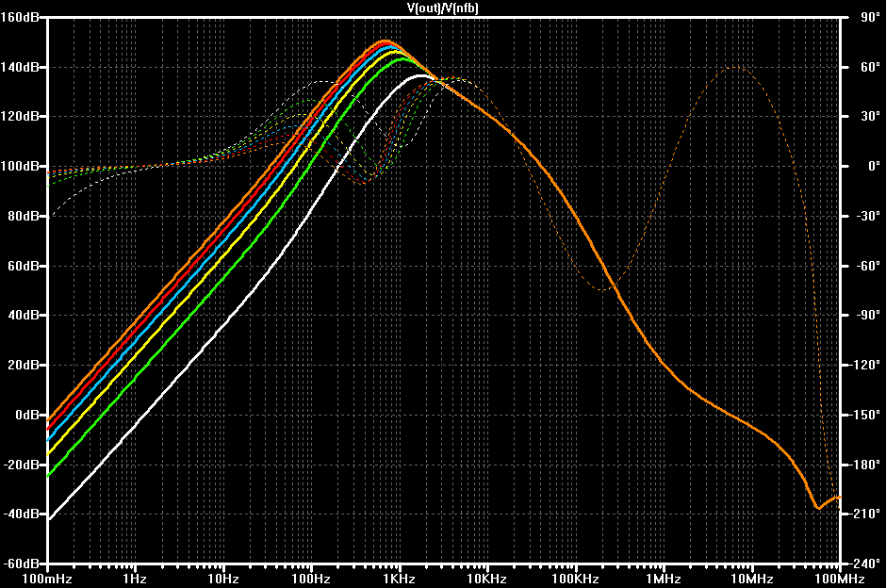This screenshot has width=886, height=588.
Task: Click the -40dB left axis label
Action: click(x=21, y=514)
